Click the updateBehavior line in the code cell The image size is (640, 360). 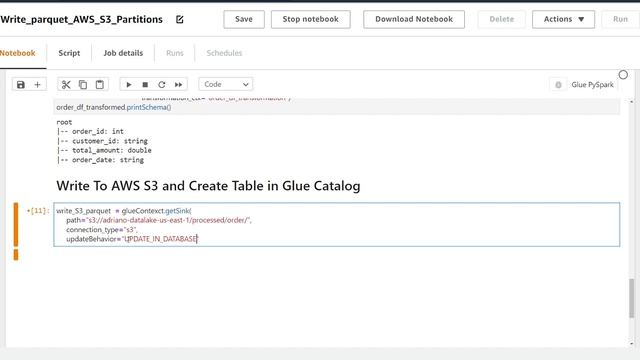tap(132, 239)
